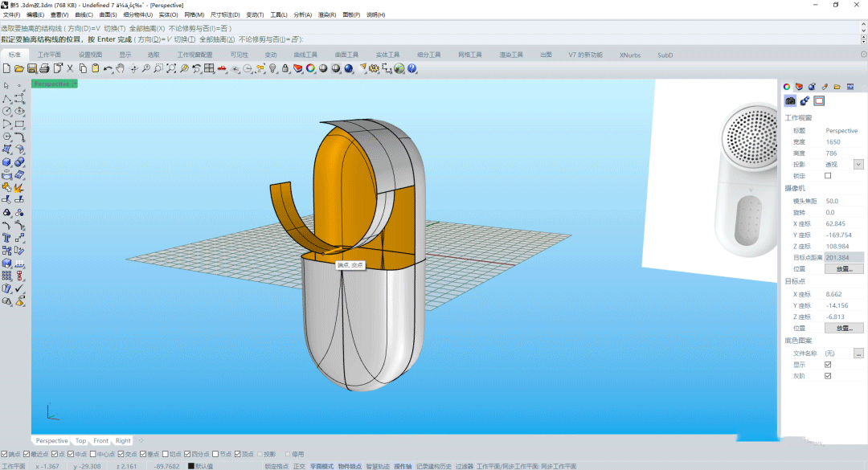
Task: Click the Cut scissors icon
Action: pyautogui.click(x=70, y=68)
